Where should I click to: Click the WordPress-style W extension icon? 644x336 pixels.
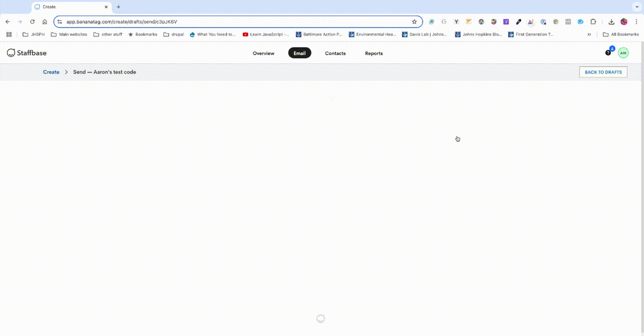pos(481,21)
